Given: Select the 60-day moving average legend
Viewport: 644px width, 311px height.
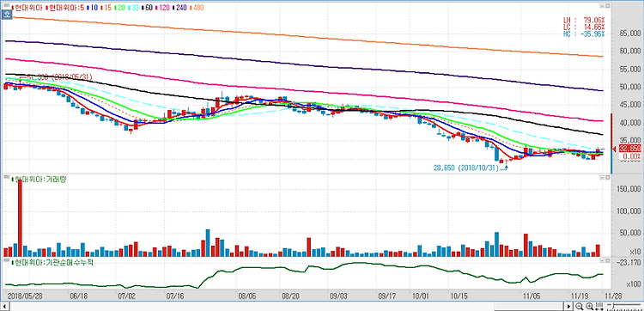Looking at the screenshot, I should (x=148, y=8).
